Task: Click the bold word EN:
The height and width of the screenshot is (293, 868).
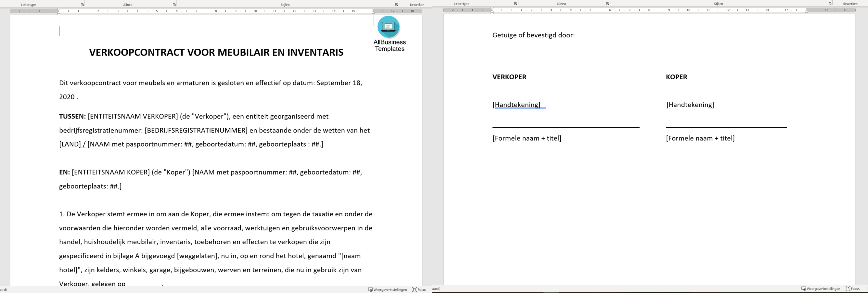Action: point(64,172)
